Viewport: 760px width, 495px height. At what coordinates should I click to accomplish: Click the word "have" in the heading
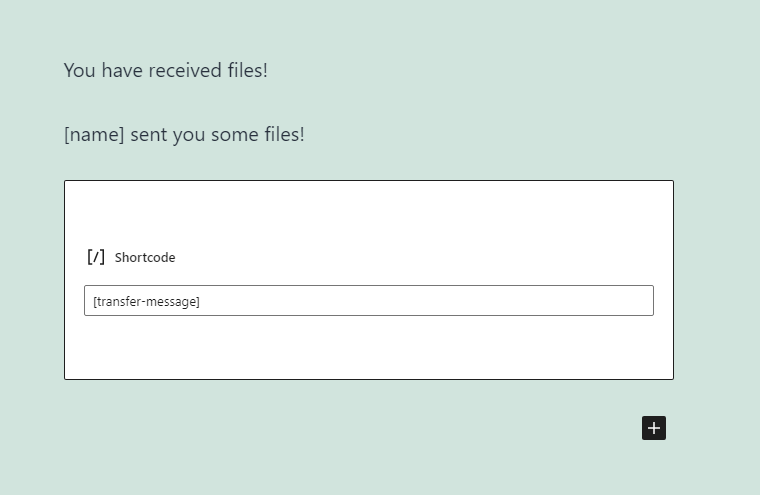pos(122,71)
